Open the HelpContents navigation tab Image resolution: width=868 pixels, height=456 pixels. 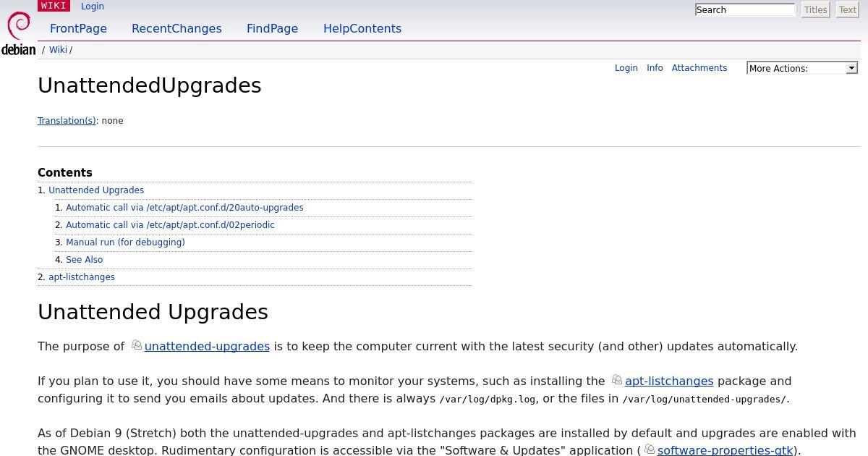pos(362,29)
